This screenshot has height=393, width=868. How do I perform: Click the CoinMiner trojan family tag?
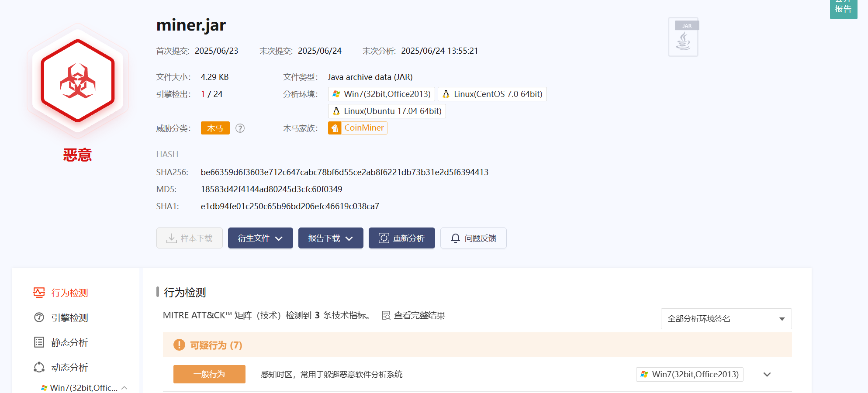click(358, 128)
